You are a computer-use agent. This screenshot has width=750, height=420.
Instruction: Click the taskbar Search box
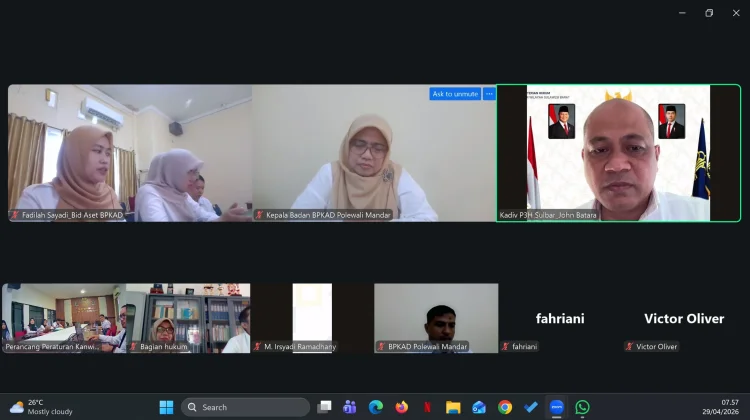245,407
